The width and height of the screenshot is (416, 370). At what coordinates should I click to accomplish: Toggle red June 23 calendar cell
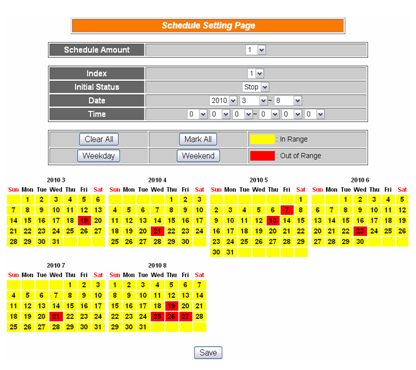(360, 231)
